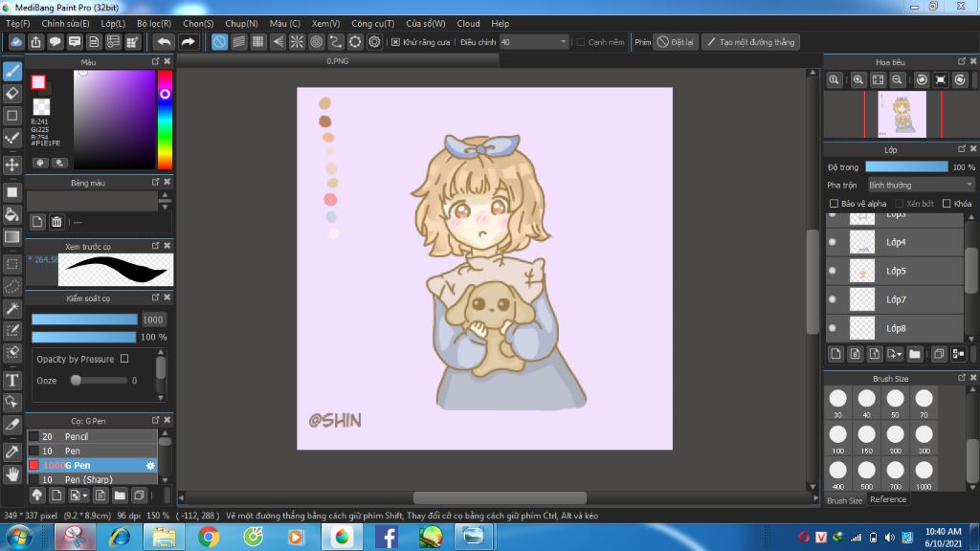980x551 pixels.
Task: Select the Hand tool
Action: (12, 474)
